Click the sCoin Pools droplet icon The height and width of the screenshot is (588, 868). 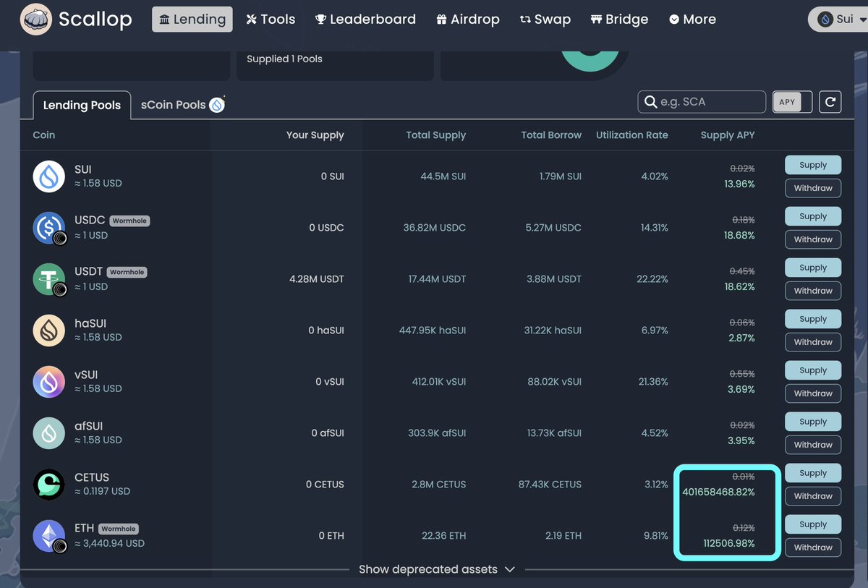coord(217,105)
